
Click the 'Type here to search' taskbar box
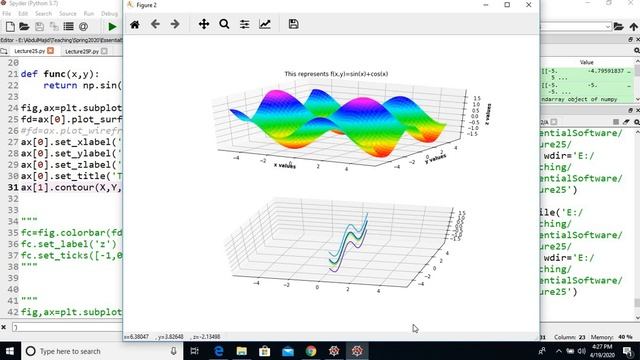[102, 351]
